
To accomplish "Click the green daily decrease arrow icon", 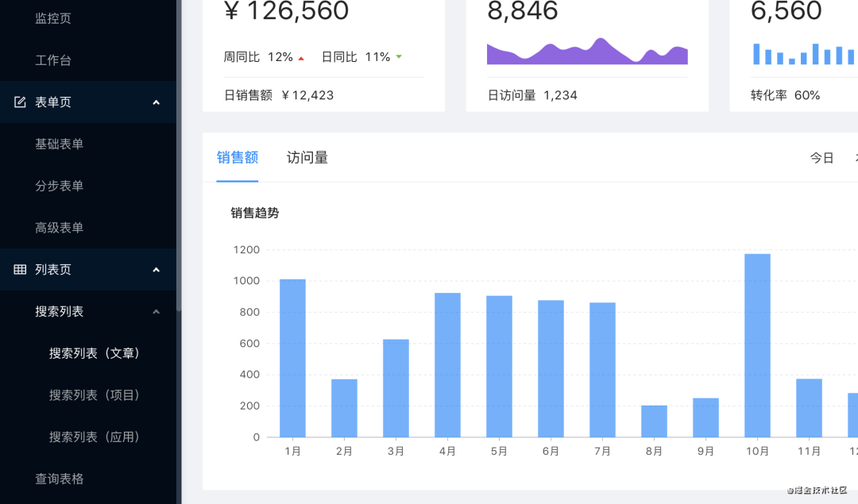I will 399,57.
